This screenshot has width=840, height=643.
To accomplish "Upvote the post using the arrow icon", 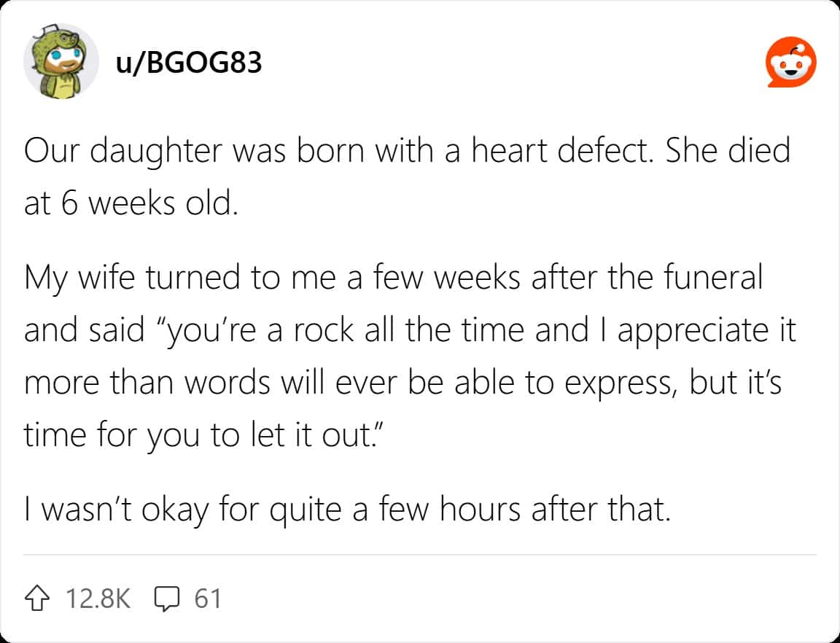I will coord(37,598).
